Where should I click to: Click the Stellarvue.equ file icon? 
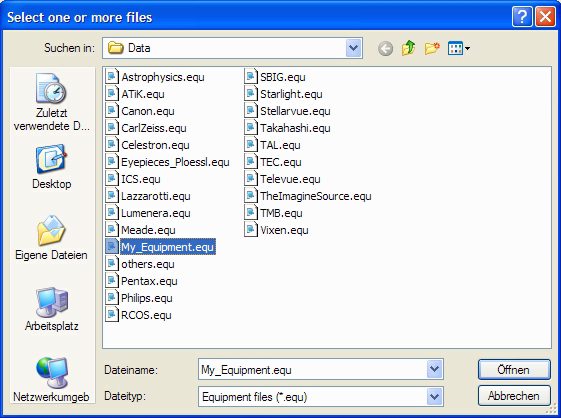(x=250, y=111)
